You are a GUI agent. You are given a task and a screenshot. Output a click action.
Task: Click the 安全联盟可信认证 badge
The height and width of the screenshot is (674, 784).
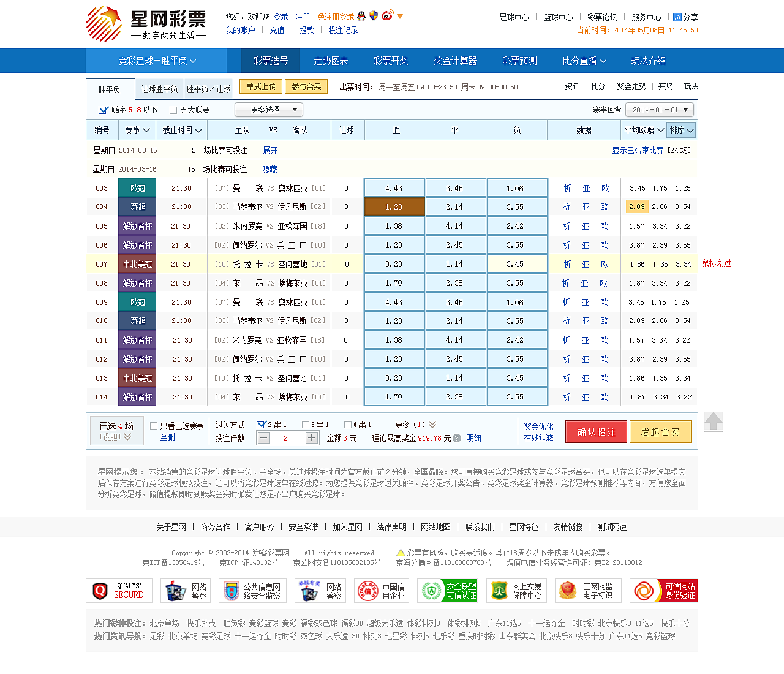(448, 590)
